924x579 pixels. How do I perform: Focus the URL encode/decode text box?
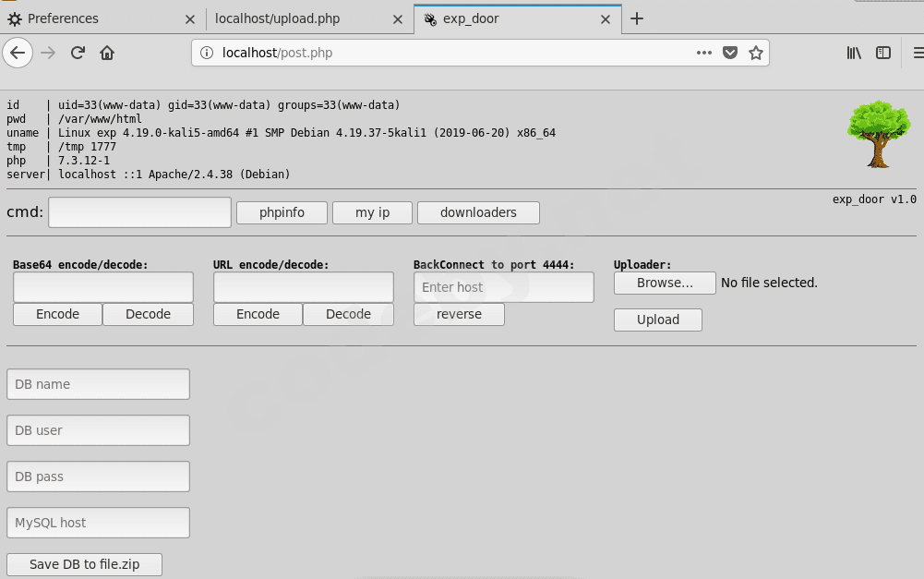pos(304,287)
